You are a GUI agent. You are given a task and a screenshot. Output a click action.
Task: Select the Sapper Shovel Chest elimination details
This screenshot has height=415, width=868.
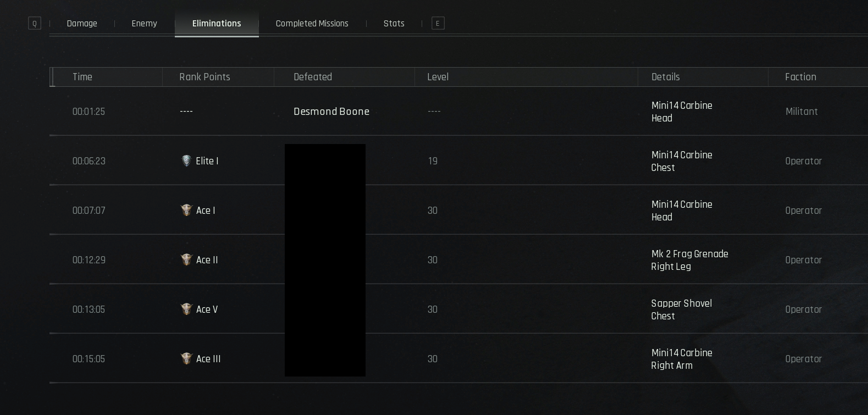681,309
